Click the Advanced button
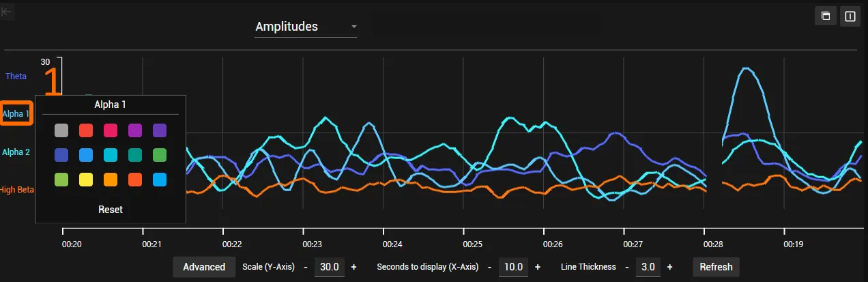This screenshot has height=282, width=868. pyautogui.click(x=204, y=267)
